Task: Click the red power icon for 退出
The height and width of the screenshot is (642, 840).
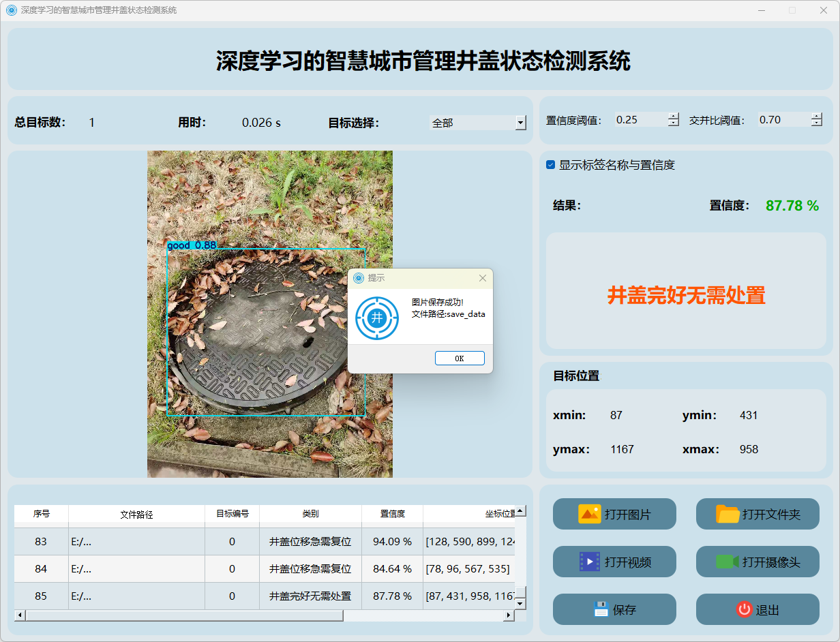Action: (744, 609)
